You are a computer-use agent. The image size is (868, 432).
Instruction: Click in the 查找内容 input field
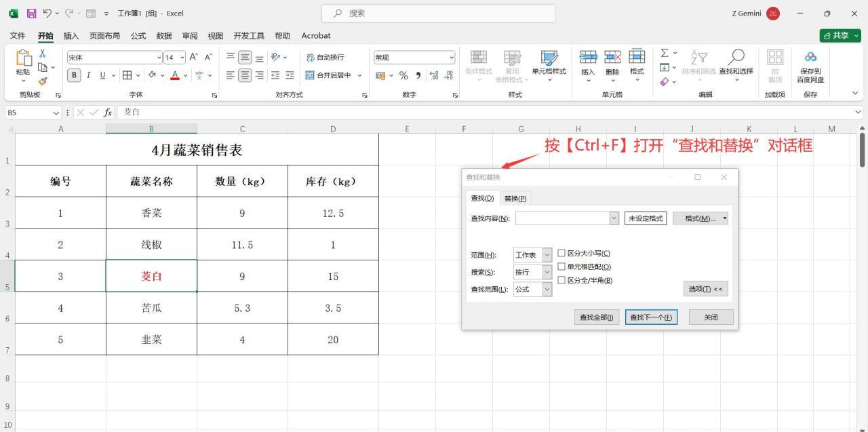pos(562,218)
